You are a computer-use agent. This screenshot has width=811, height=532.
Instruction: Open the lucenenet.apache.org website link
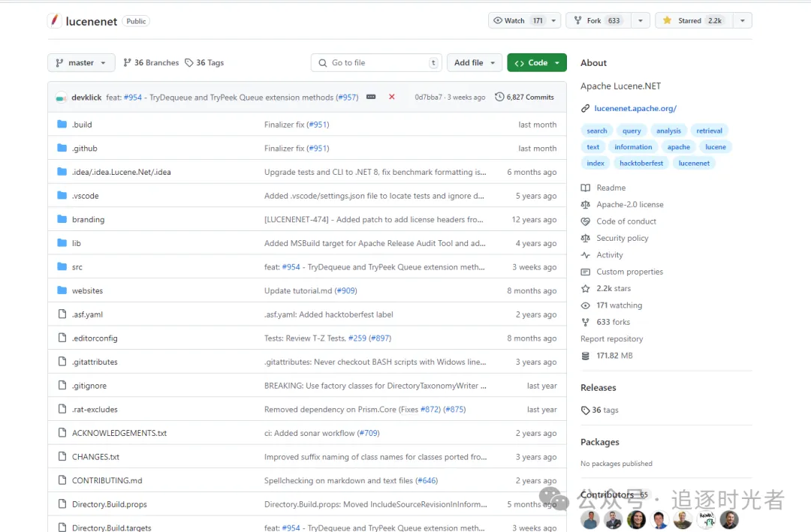[x=635, y=109]
